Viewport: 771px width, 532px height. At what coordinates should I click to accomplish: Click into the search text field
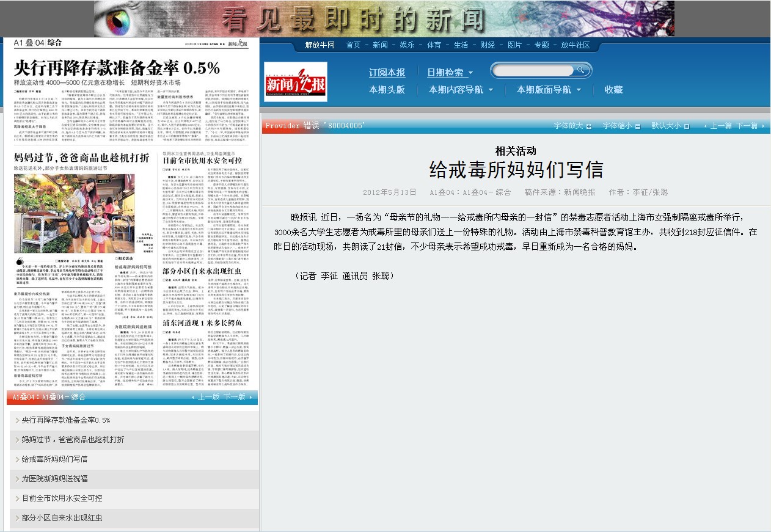click(533, 70)
